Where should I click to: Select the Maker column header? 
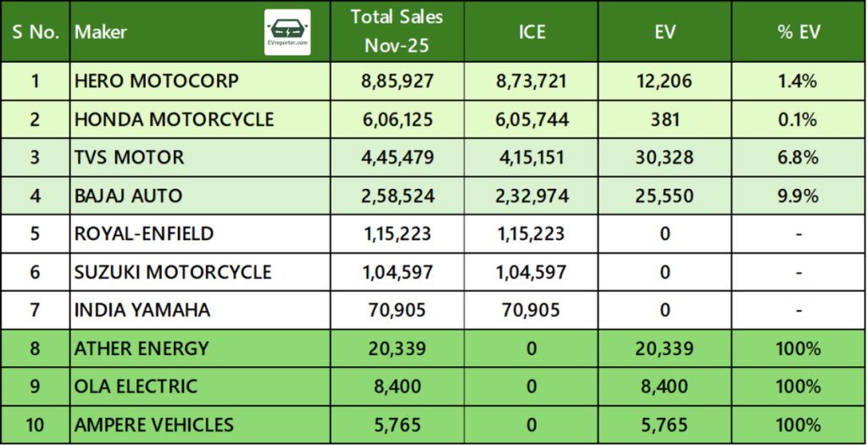[101, 32]
